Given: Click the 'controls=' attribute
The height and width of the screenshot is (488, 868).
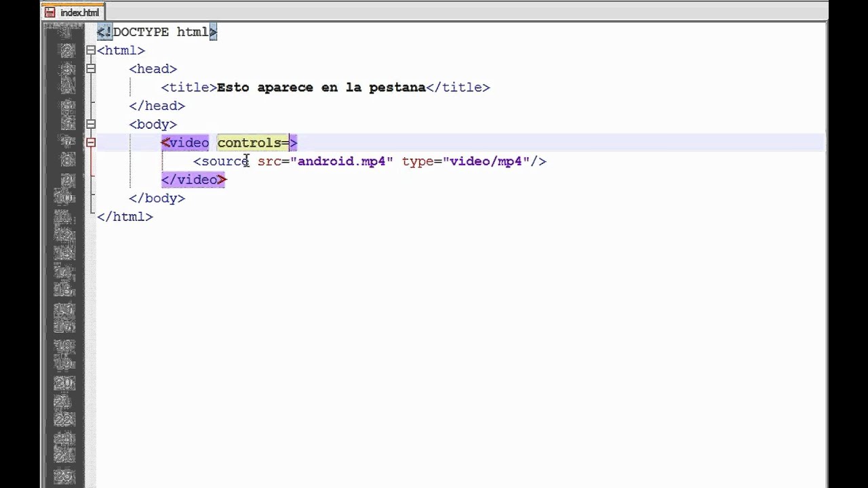Looking at the screenshot, I should pos(253,142).
